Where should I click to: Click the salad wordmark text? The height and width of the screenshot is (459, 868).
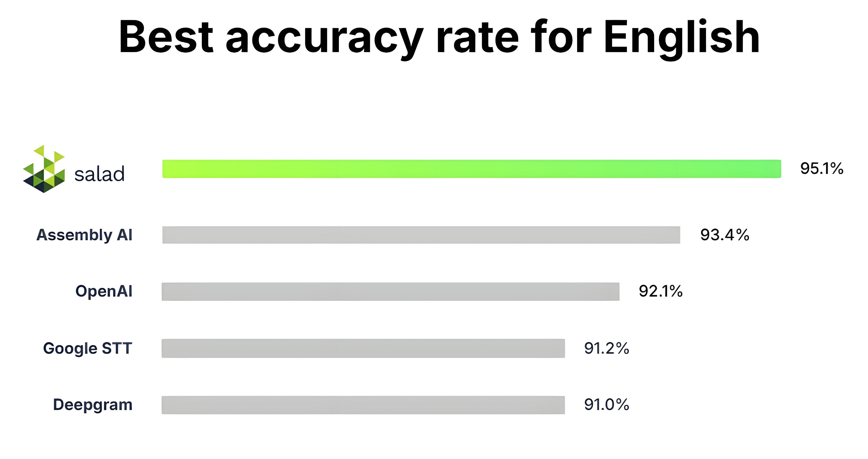tap(99, 174)
